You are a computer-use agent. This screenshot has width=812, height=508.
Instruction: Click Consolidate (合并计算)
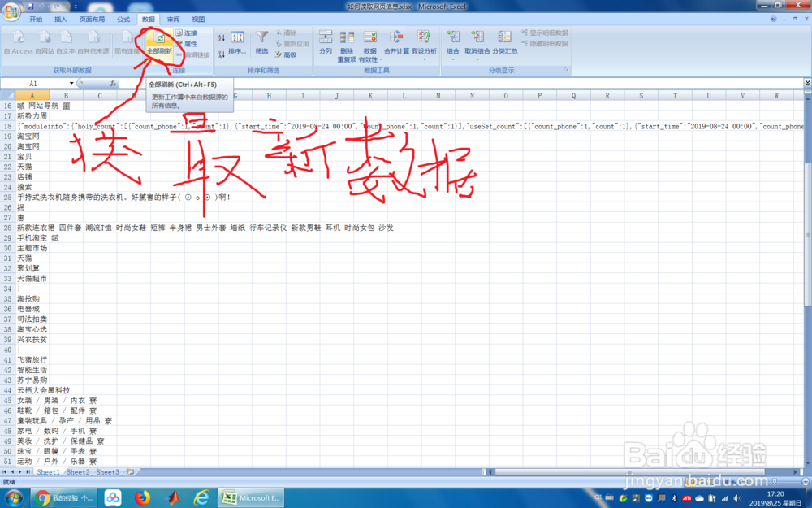397,42
